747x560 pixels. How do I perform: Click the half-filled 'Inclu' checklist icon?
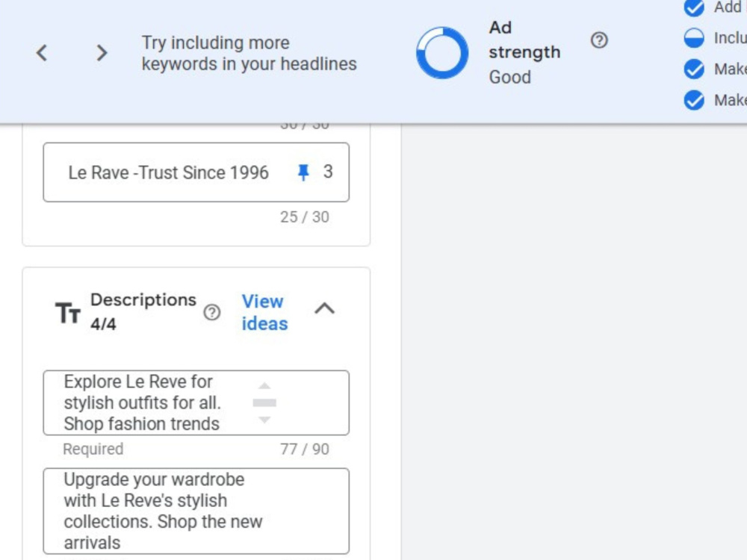[694, 38]
